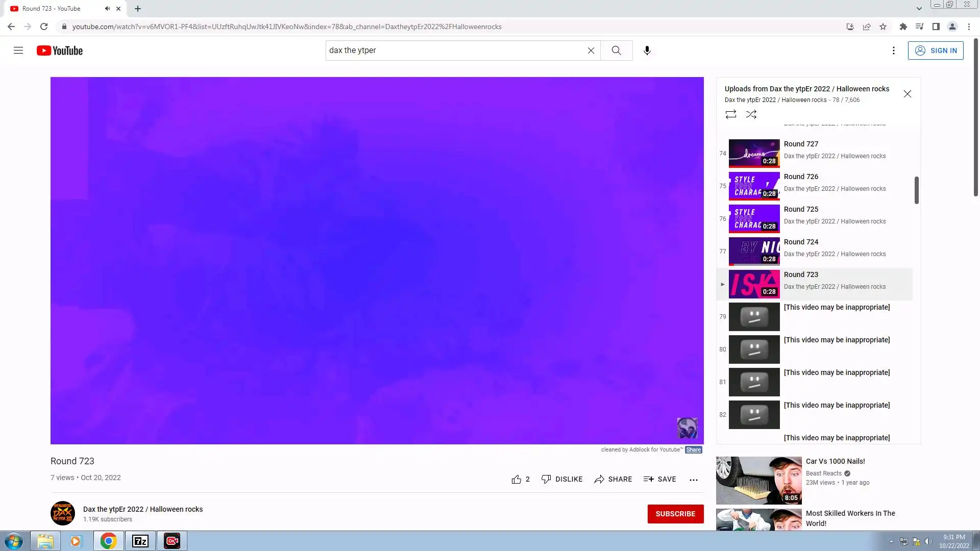This screenshot has height=551, width=980.
Task: Clear the search box text
Action: (x=591, y=51)
